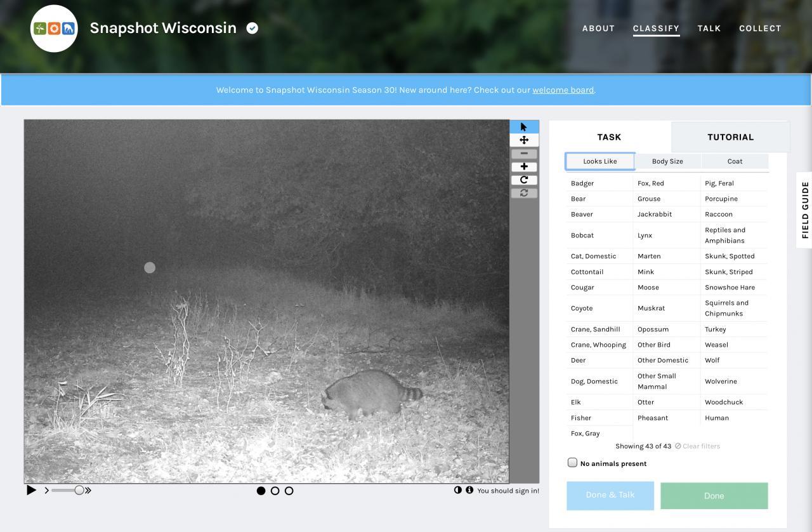Viewport: 812px width, 532px height.
Task: Select Coyote in the list
Action: tap(599, 309)
